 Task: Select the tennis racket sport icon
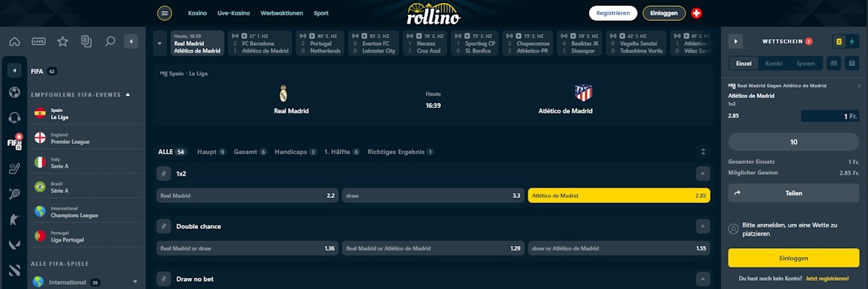coord(14,193)
